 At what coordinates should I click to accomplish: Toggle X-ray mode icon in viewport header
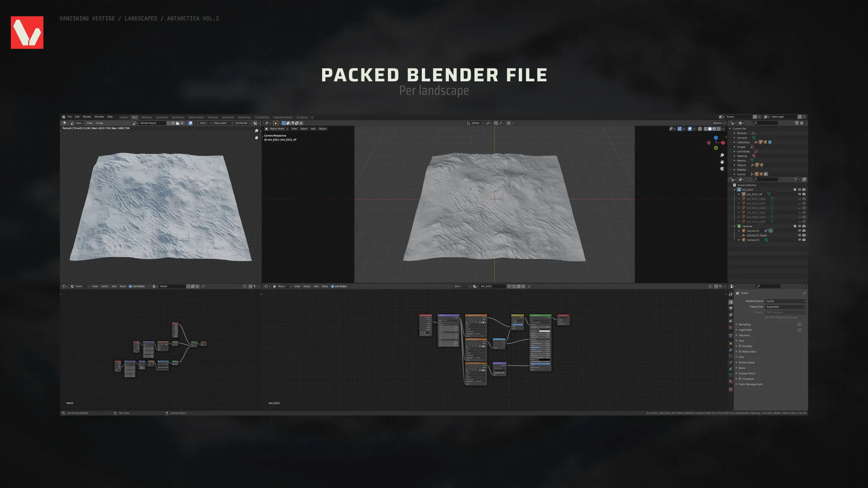pos(700,129)
